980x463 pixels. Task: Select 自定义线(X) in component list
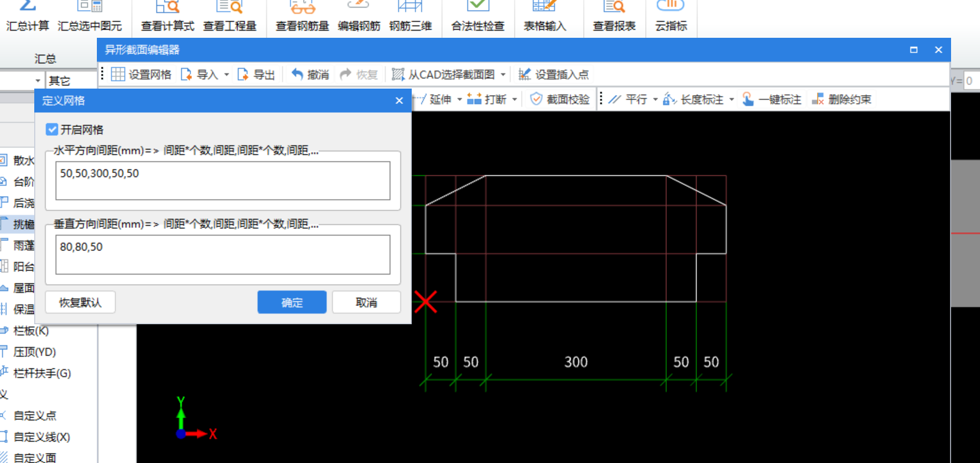35,437
